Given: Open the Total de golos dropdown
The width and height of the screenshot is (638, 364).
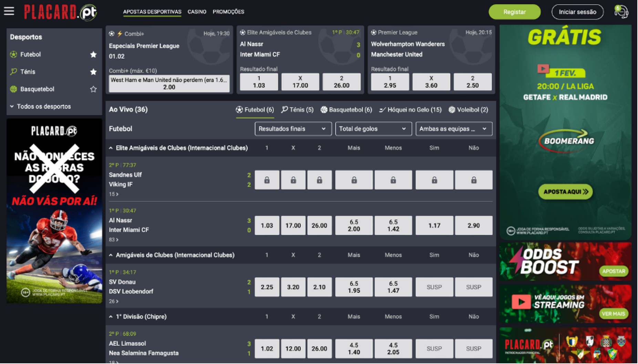Looking at the screenshot, I should [373, 129].
